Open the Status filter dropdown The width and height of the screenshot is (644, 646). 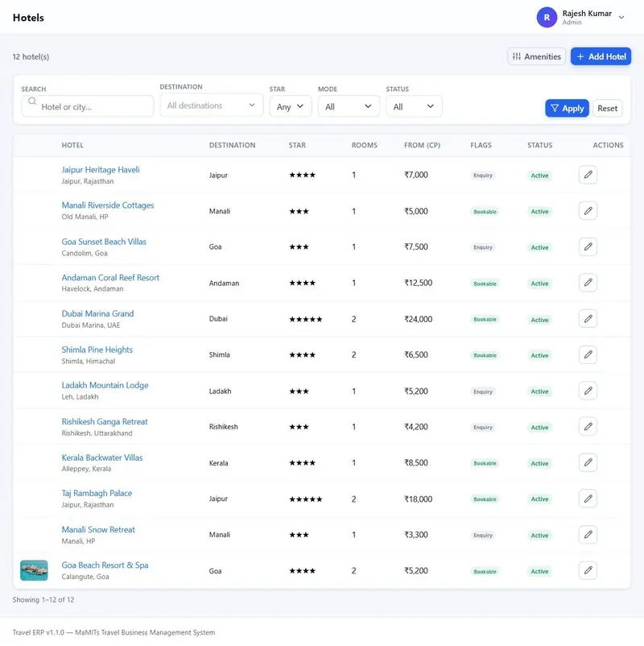pos(414,106)
